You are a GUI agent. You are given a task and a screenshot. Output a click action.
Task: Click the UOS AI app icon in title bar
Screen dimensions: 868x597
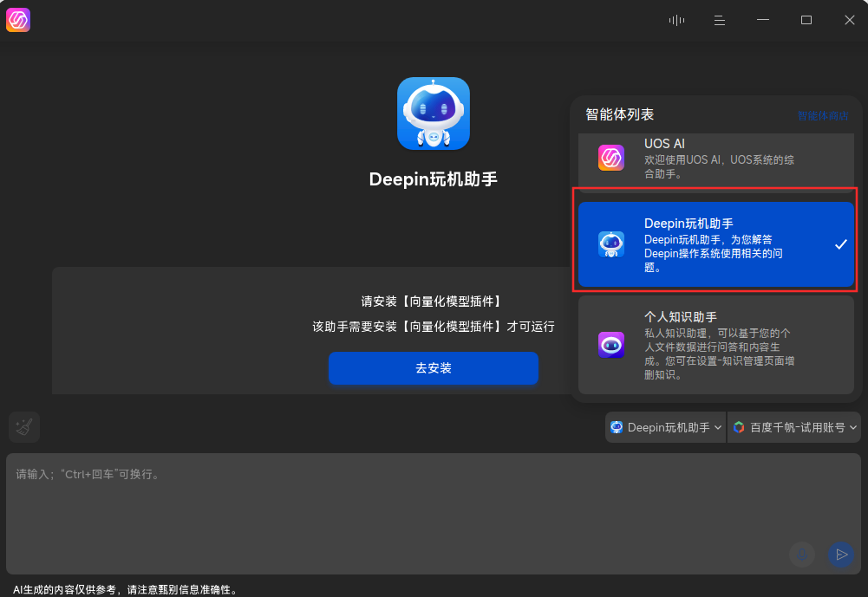pyautogui.click(x=18, y=19)
